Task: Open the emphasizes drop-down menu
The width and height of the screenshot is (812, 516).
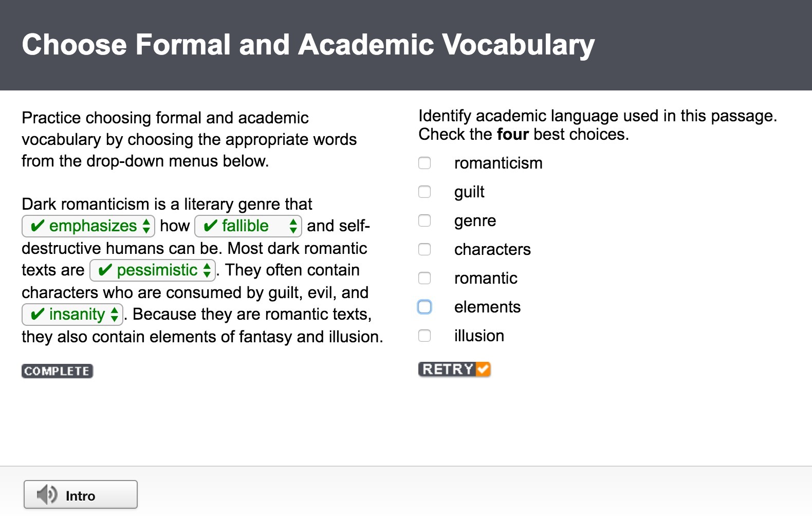Action: click(88, 226)
